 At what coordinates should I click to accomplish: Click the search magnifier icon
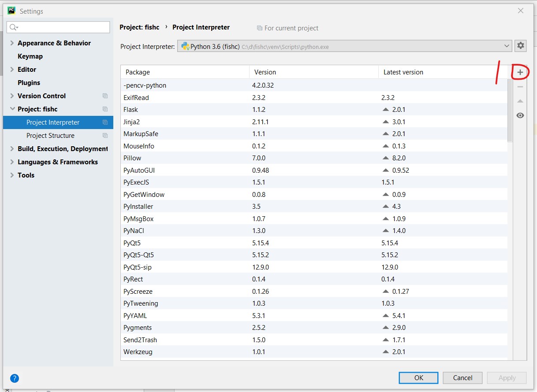tap(13, 27)
